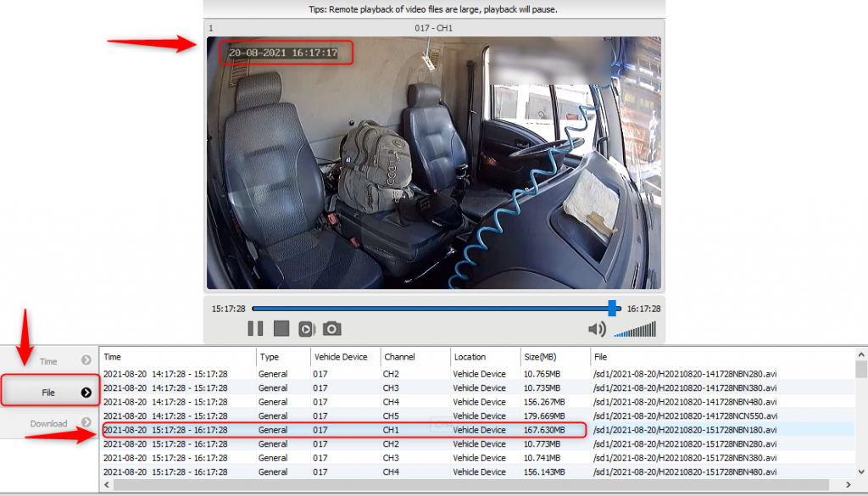
Task: Switch to the Time tab
Action: pos(49,361)
